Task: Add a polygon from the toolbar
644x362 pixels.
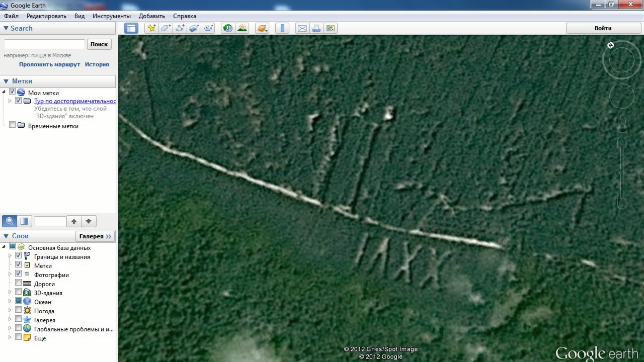Action: click(x=166, y=28)
